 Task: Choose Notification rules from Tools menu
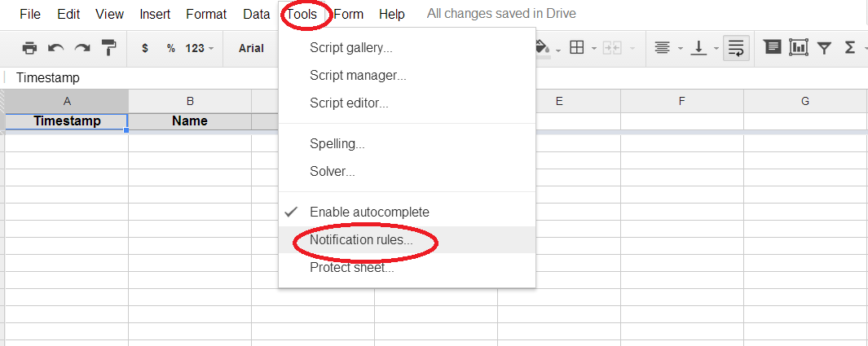(361, 240)
